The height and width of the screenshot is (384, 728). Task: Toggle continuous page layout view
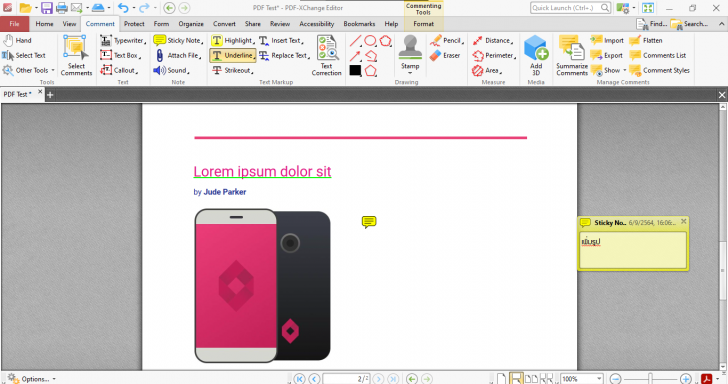(x=516, y=378)
